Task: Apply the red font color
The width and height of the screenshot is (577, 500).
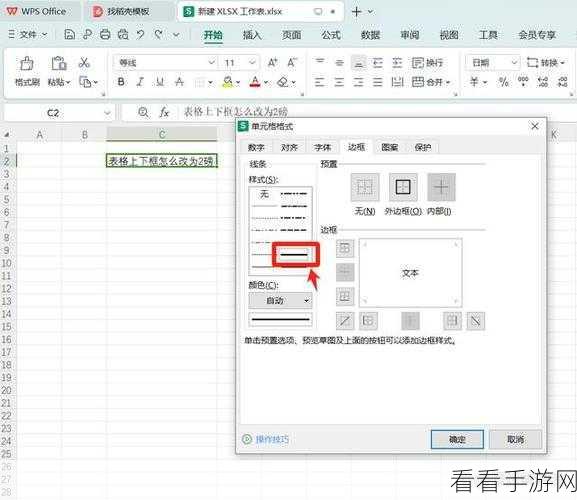Action: point(255,82)
